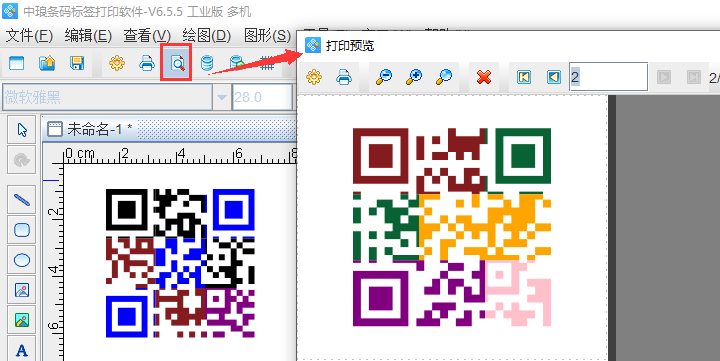Viewport: 720px width, 361px height.
Task: Expand the font name dropdown arrow
Action: pos(222,97)
